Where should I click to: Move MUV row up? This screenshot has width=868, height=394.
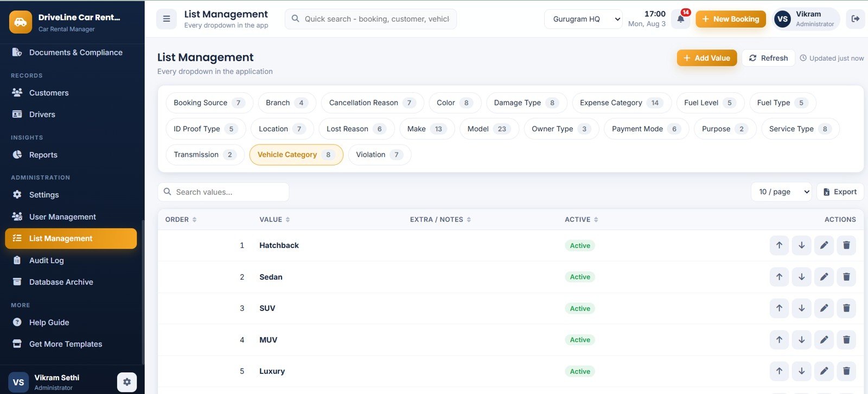(x=779, y=340)
